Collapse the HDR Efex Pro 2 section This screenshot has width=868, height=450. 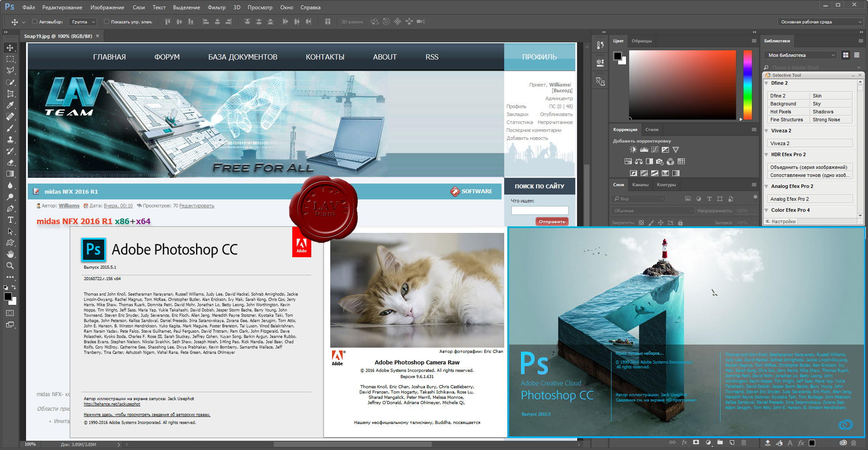click(x=767, y=154)
